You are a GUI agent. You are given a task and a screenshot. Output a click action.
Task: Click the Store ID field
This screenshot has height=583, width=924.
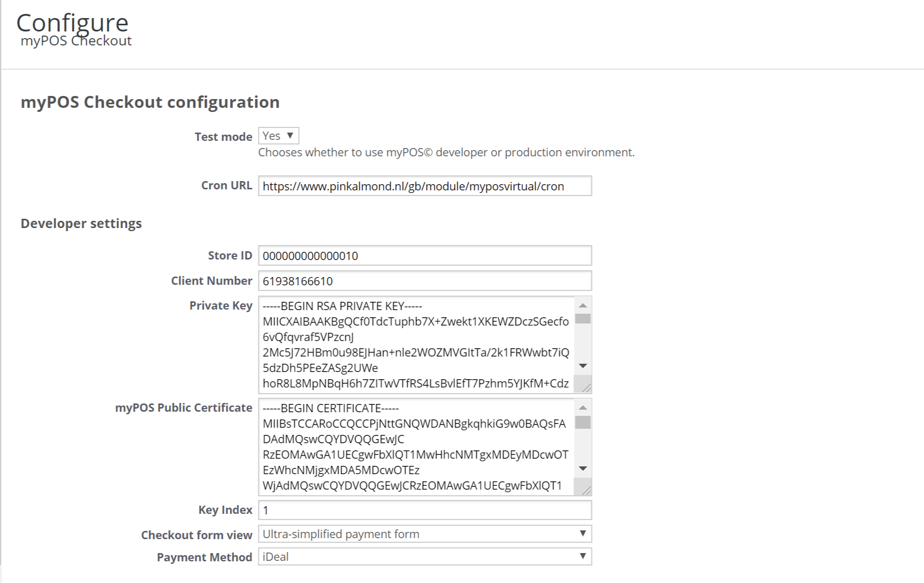[425, 256]
